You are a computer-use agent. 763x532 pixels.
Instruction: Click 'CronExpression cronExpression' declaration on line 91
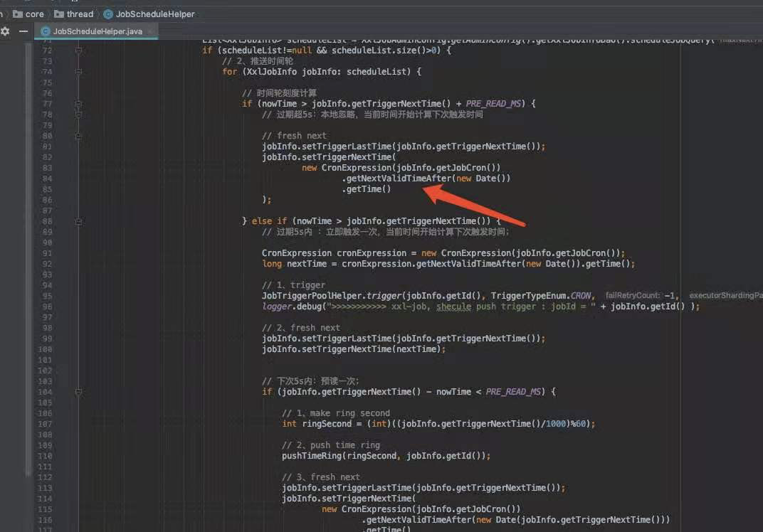coord(333,253)
